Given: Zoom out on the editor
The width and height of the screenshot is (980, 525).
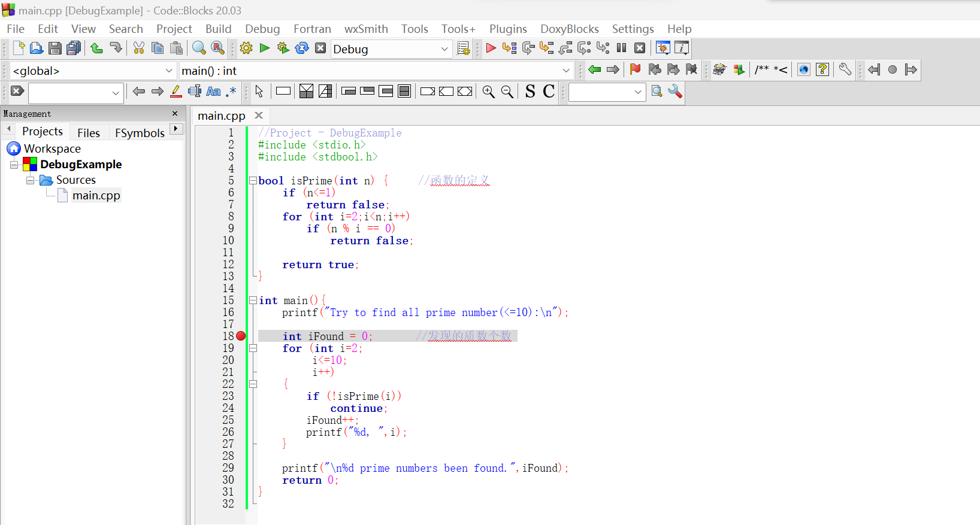Looking at the screenshot, I should [x=507, y=92].
